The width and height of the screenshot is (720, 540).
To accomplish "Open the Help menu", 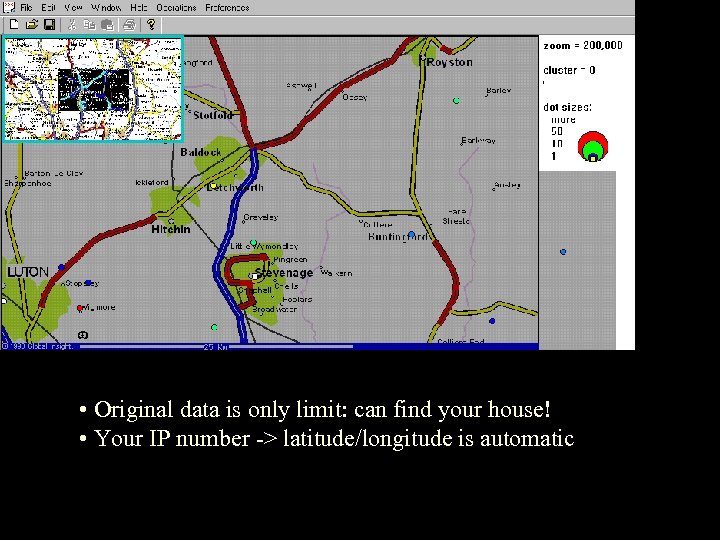I will 139,8.
